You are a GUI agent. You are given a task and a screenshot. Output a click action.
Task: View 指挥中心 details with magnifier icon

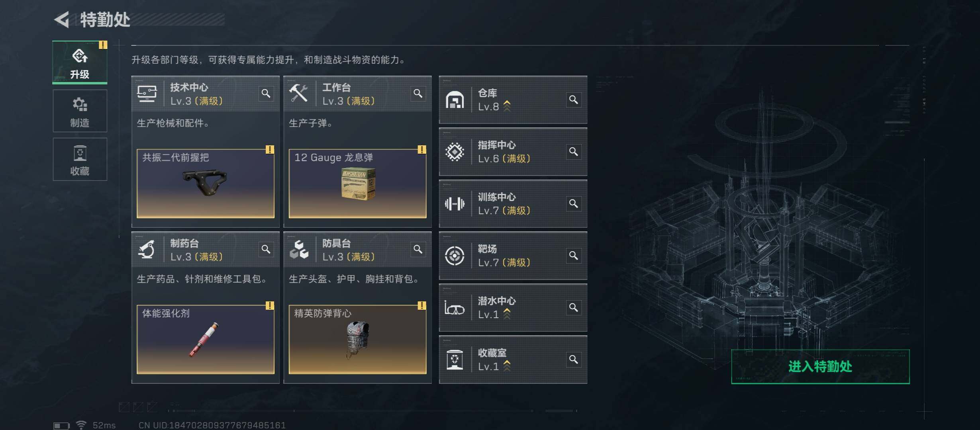click(x=574, y=152)
